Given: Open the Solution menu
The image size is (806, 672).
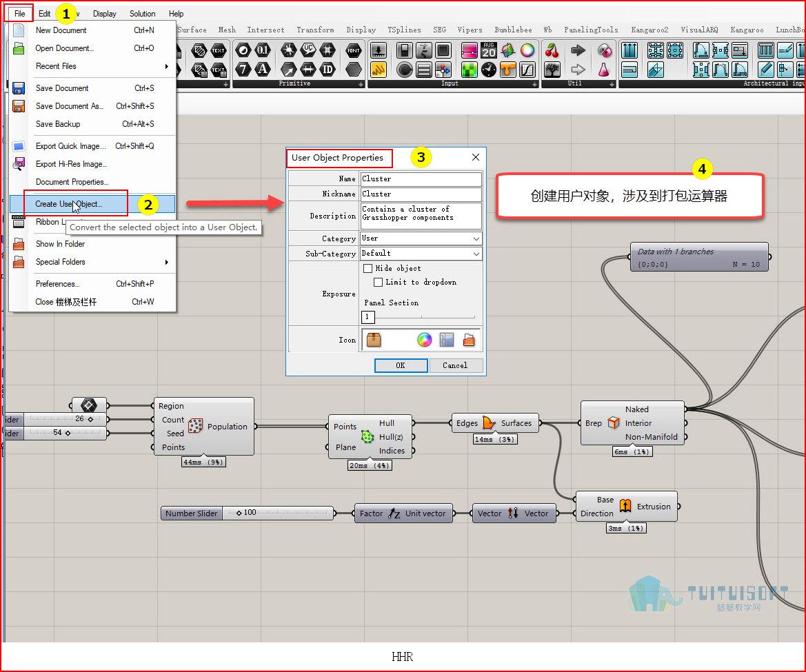Looking at the screenshot, I should [143, 13].
